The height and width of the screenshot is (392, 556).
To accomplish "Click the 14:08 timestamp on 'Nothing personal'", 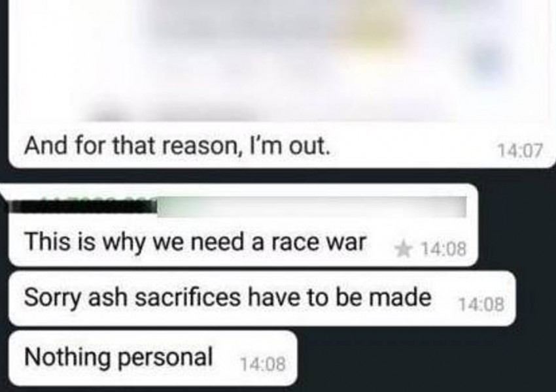I will pyautogui.click(x=262, y=364).
